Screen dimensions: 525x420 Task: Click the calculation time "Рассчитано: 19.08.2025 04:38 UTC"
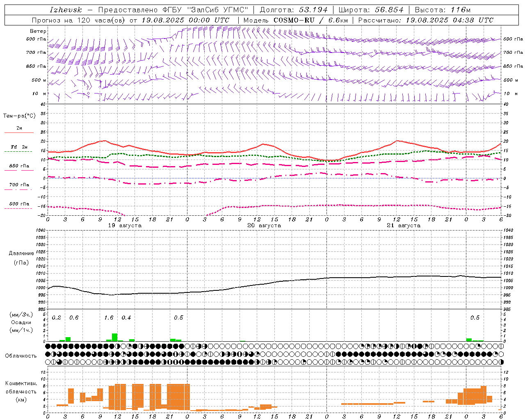[x=426, y=20]
